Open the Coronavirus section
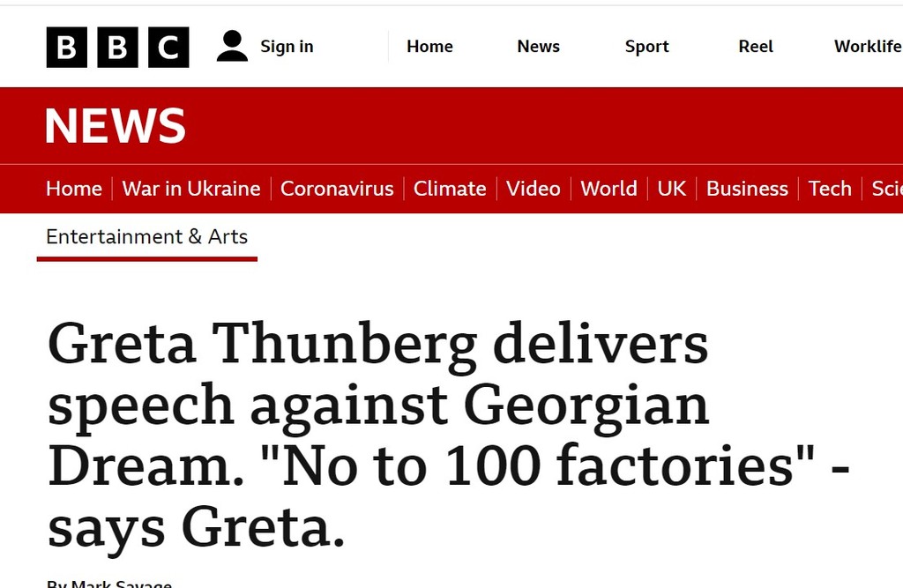This screenshot has width=903, height=588. point(337,189)
